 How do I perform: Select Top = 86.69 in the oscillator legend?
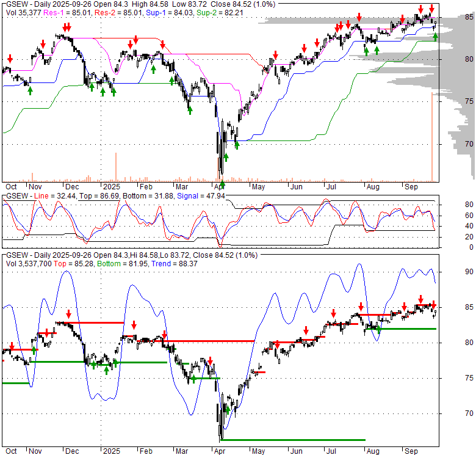(x=99, y=196)
